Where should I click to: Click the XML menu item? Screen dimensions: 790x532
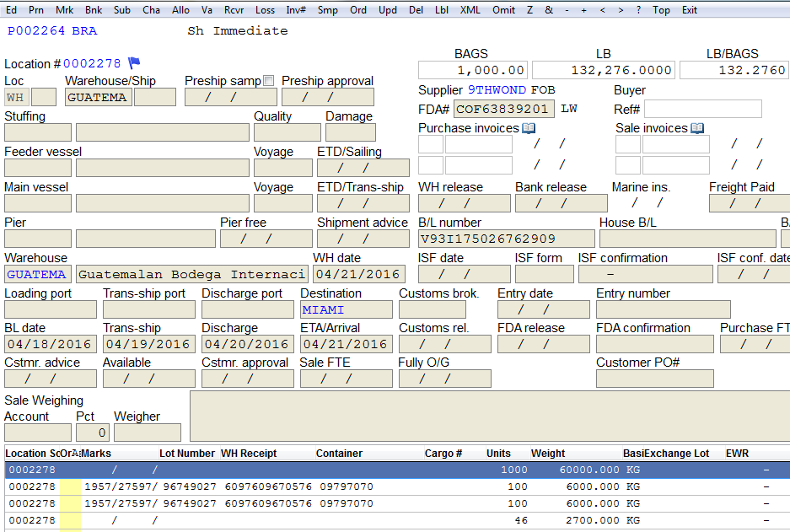point(470,10)
